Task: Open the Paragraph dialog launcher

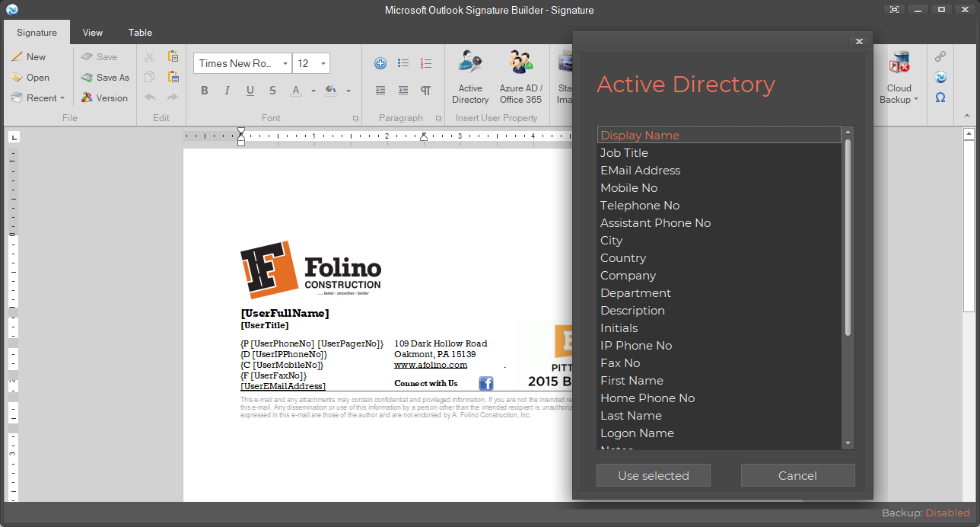Action: tap(438, 119)
